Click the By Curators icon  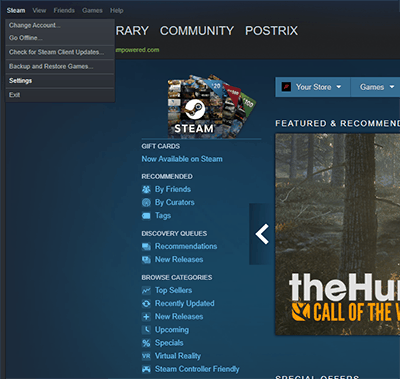point(146,202)
